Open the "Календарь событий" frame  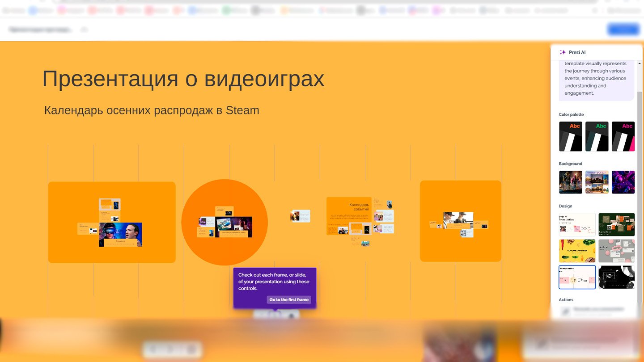[x=360, y=221]
